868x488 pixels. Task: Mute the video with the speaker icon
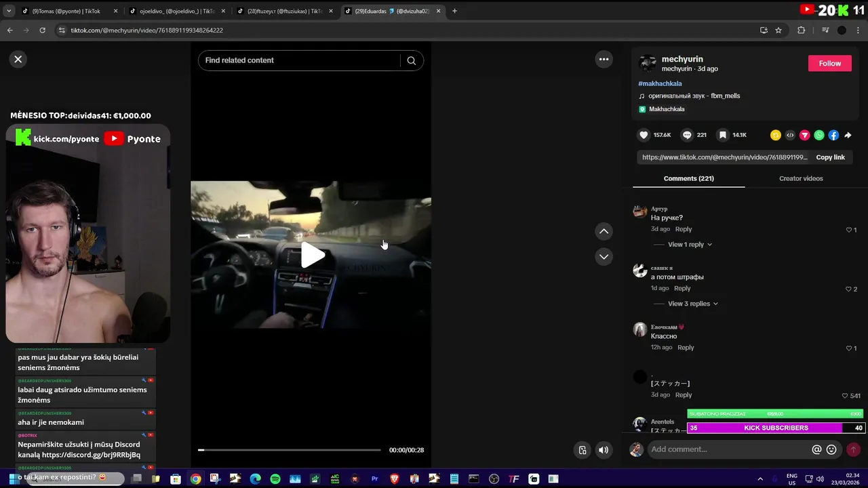[x=604, y=450]
